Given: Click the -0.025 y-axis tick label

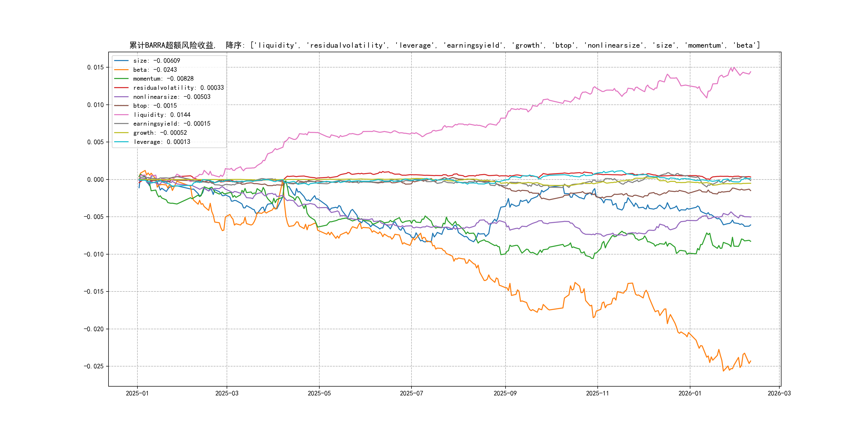Looking at the screenshot, I should pyautogui.click(x=94, y=366).
